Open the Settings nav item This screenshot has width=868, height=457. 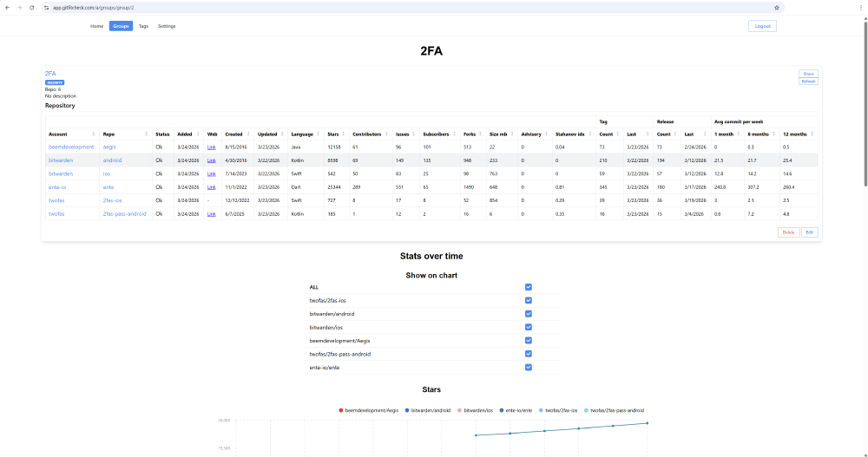coord(167,26)
